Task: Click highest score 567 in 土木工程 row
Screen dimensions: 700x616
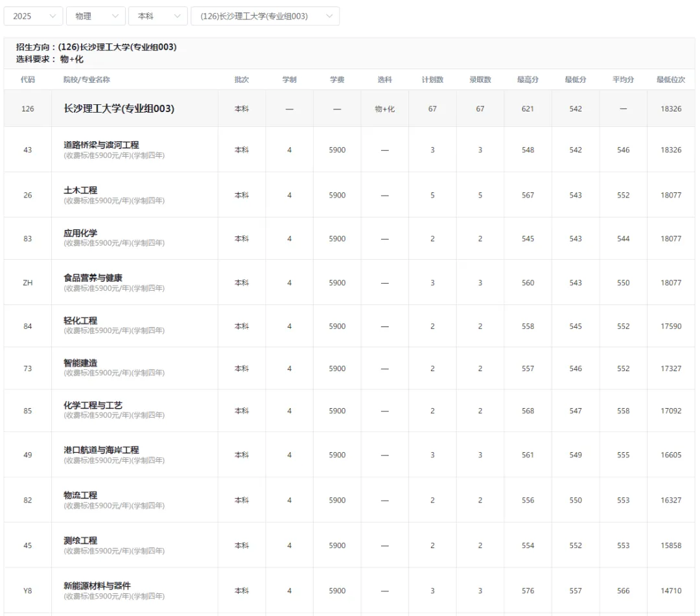Action: pos(528,196)
